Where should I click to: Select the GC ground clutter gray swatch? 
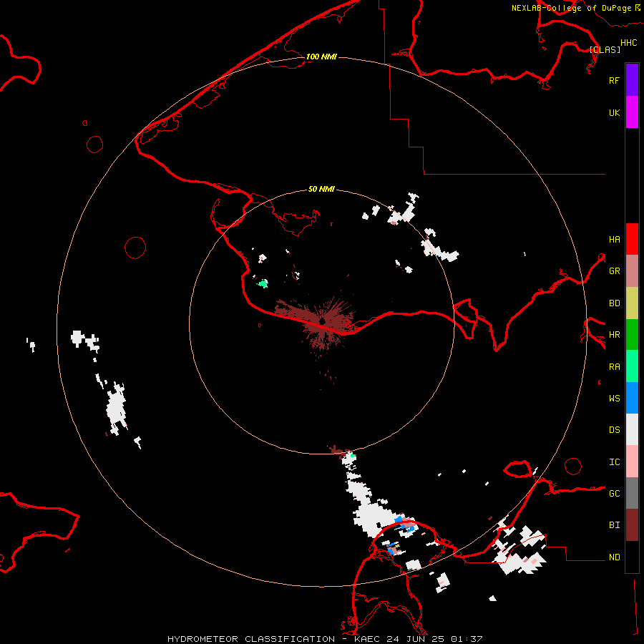(632, 493)
